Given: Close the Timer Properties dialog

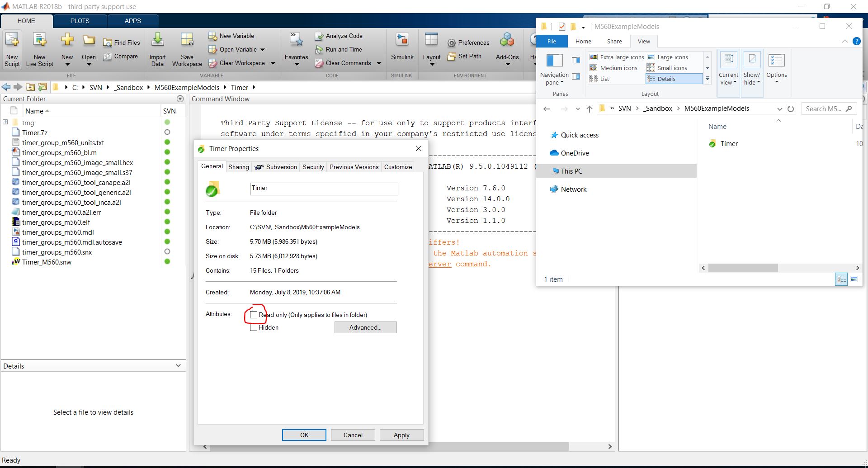Looking at the screenshot, I should click(419, 148).
